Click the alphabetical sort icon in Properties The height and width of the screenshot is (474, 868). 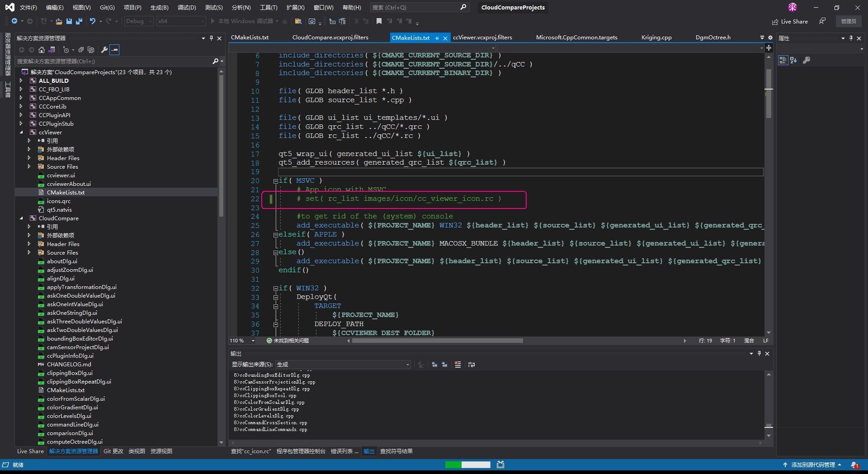(793, 60)
